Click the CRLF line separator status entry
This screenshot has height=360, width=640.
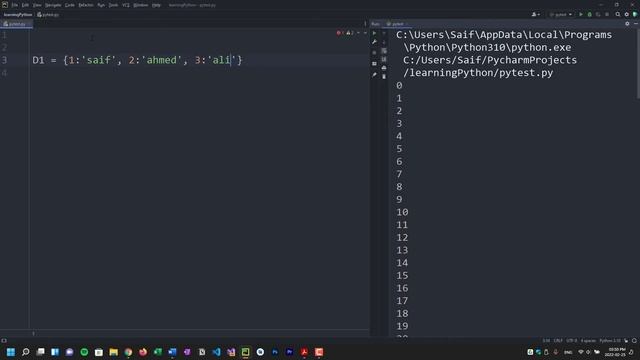click(x=558, y=340)
